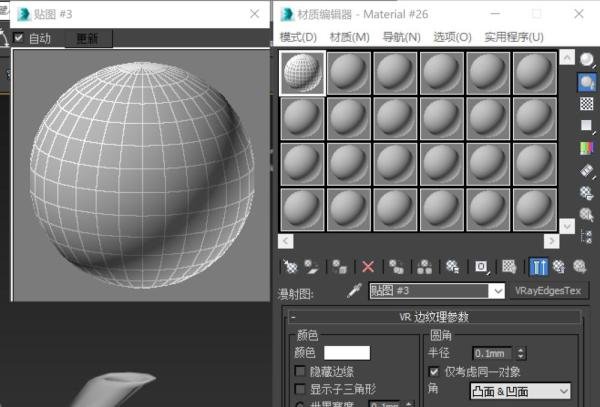Viewport: 600px width, 407px height.
Task: Click the Put to Library icon
Action: click(452, 266)
